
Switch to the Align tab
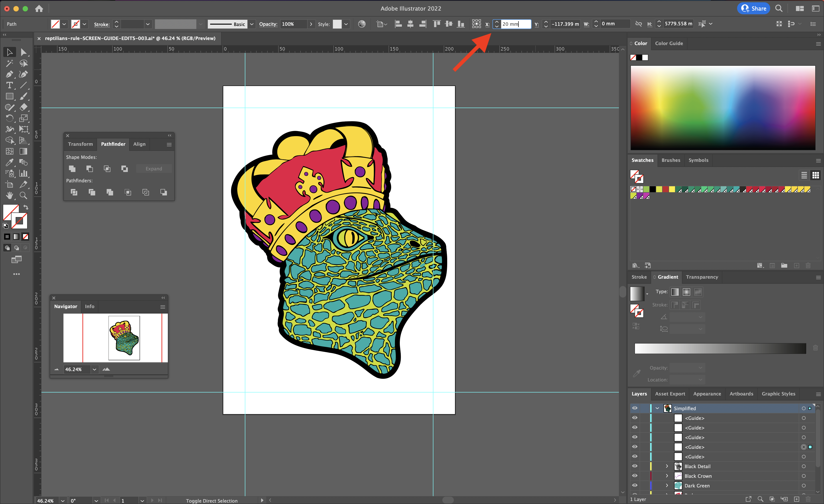coord(139,144)
